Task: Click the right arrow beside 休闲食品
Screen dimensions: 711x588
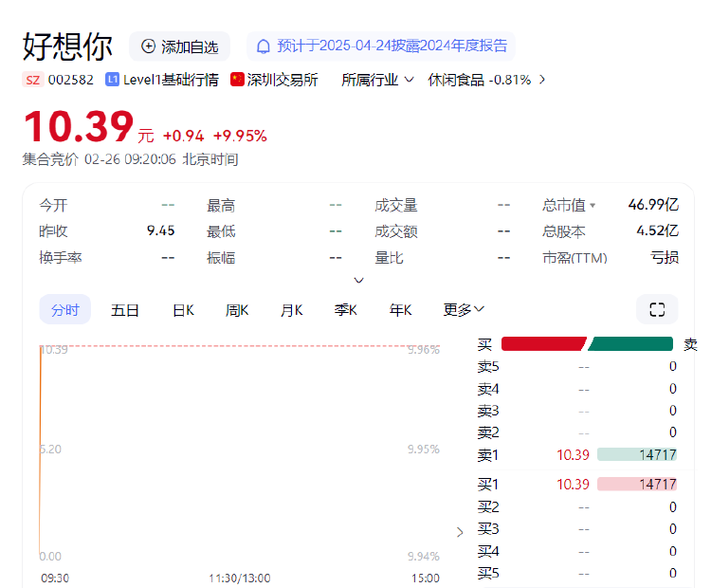Action: [542, 80]
